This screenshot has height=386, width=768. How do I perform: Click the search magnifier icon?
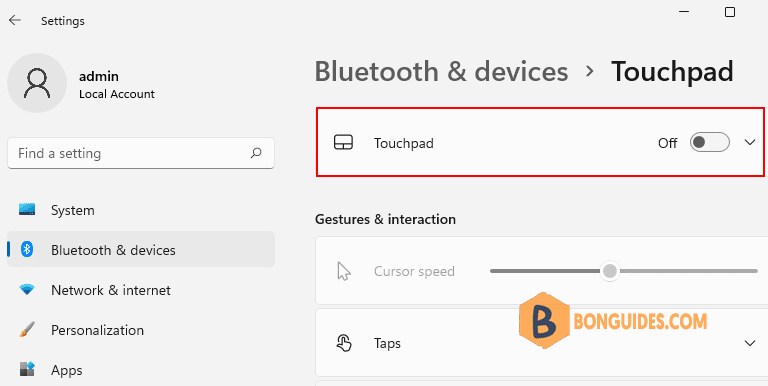(256, 153)
